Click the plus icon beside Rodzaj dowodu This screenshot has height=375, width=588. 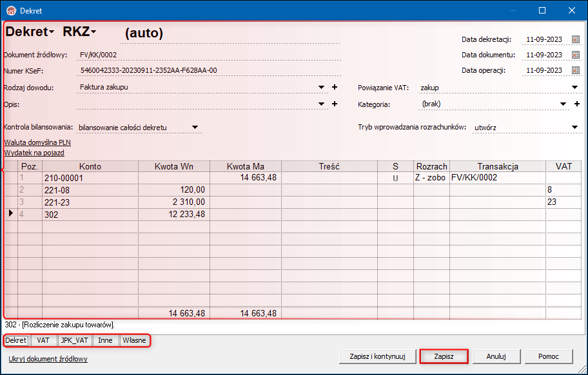point(335,87)
